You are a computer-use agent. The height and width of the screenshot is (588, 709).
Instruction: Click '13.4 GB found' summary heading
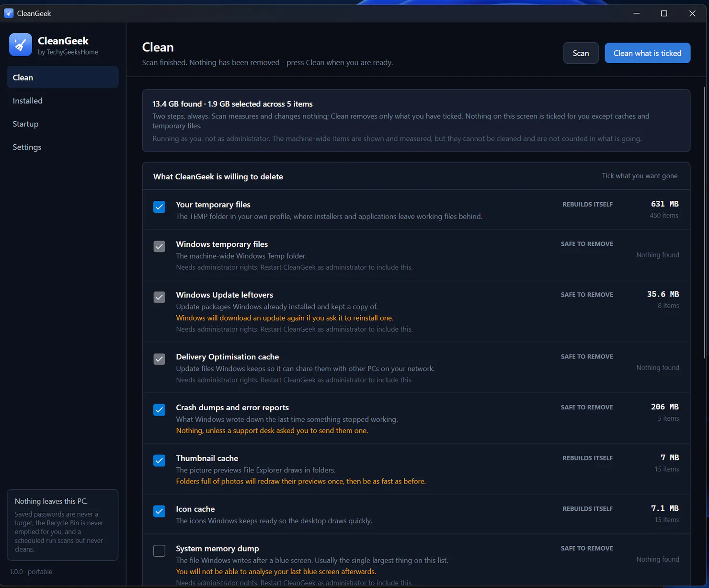tap(232, 104)
